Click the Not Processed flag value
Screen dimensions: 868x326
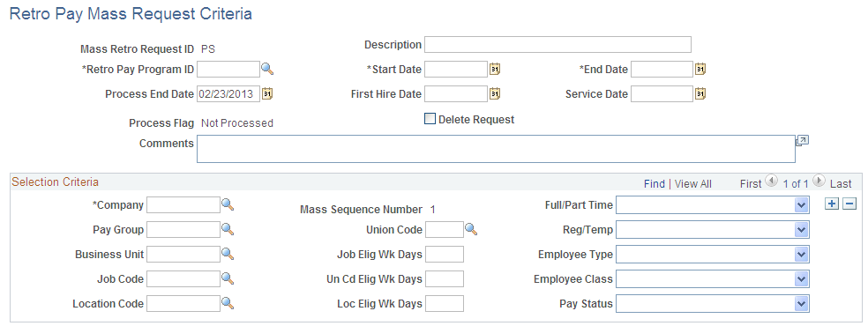click(x=237, y=123)
